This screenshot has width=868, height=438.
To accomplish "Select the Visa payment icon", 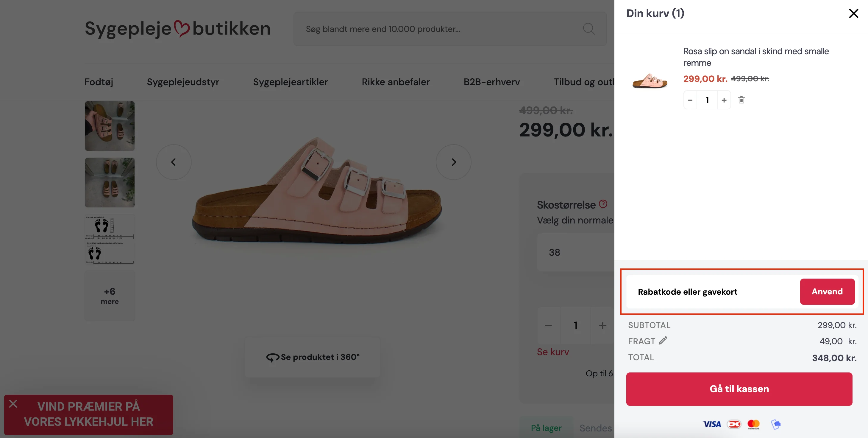I will pos(712,424).
